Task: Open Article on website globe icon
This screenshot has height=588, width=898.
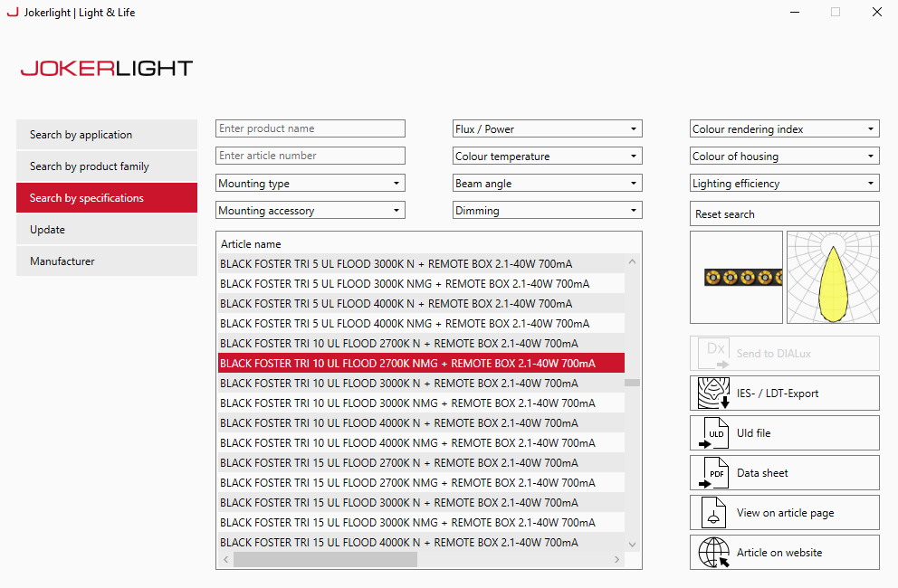Action: 713,553
